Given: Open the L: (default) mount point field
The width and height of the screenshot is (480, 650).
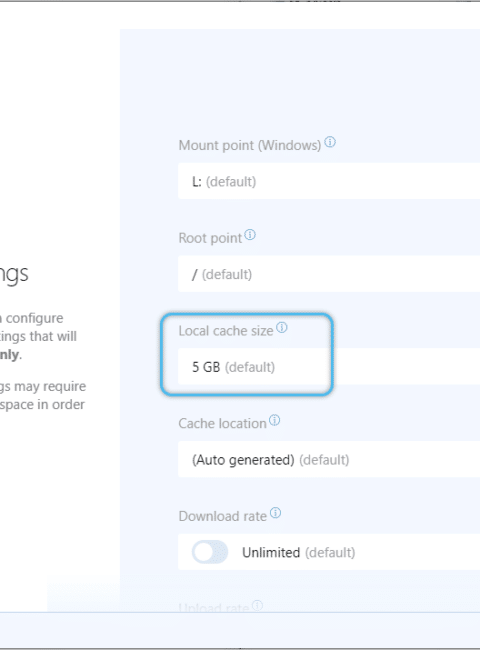Looking at the screenshot, I should pos(329,181).
